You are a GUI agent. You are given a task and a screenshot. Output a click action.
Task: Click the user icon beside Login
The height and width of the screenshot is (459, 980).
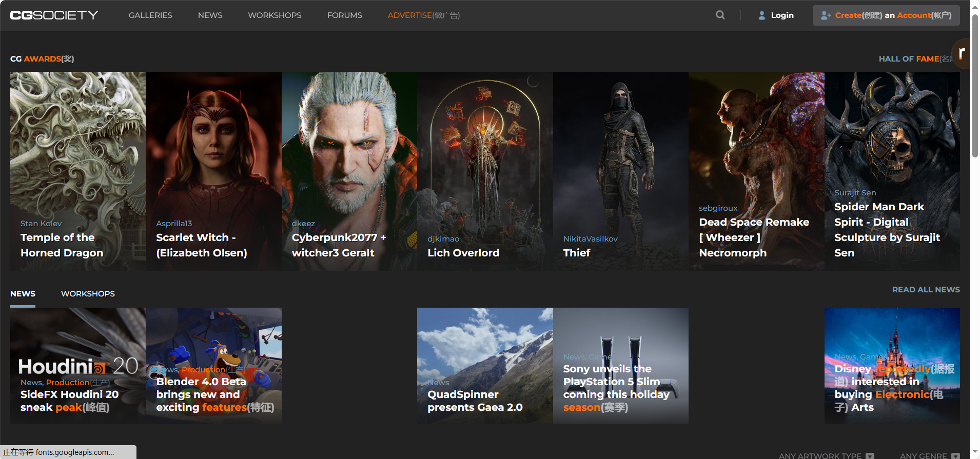click(x=762, y=15)
